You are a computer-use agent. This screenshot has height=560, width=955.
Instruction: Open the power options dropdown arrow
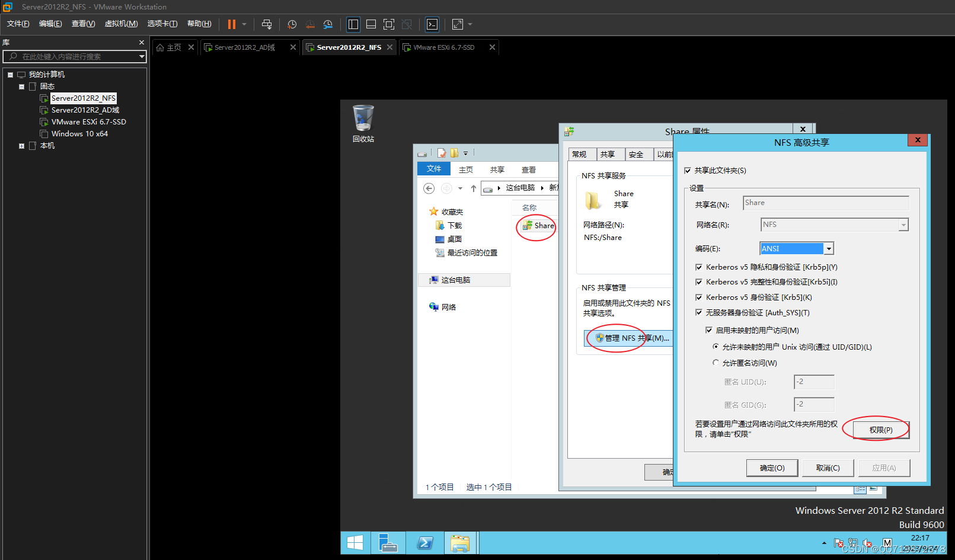point(244,24)
